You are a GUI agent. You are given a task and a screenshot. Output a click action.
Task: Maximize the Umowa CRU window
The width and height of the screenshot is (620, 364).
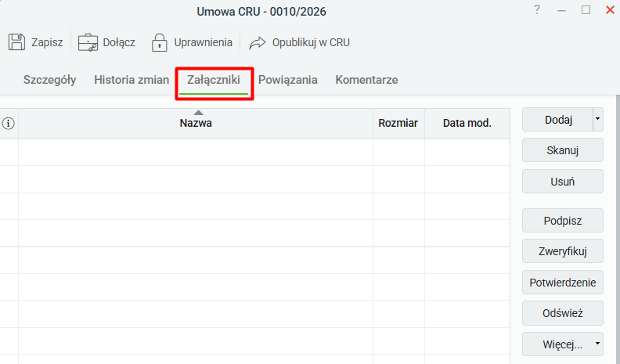(x=586, y=10)
